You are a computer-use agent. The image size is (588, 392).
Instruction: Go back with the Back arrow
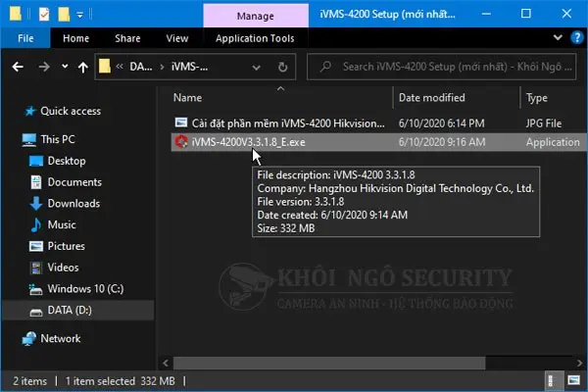(x=18, y=67)
